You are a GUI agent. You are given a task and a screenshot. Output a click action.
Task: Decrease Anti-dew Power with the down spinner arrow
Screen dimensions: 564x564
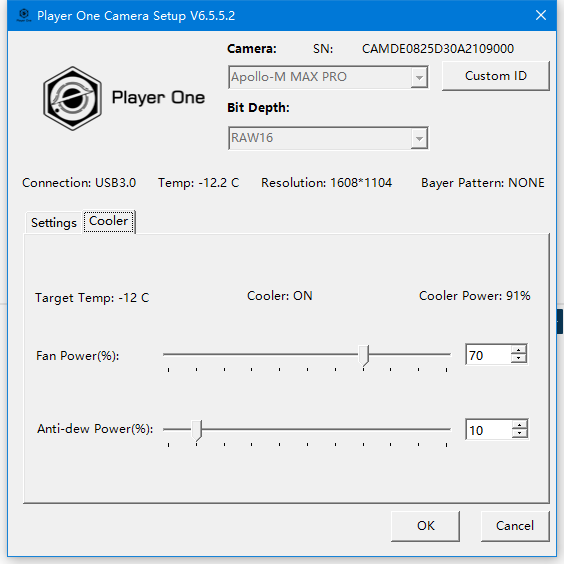click(519, 433)
